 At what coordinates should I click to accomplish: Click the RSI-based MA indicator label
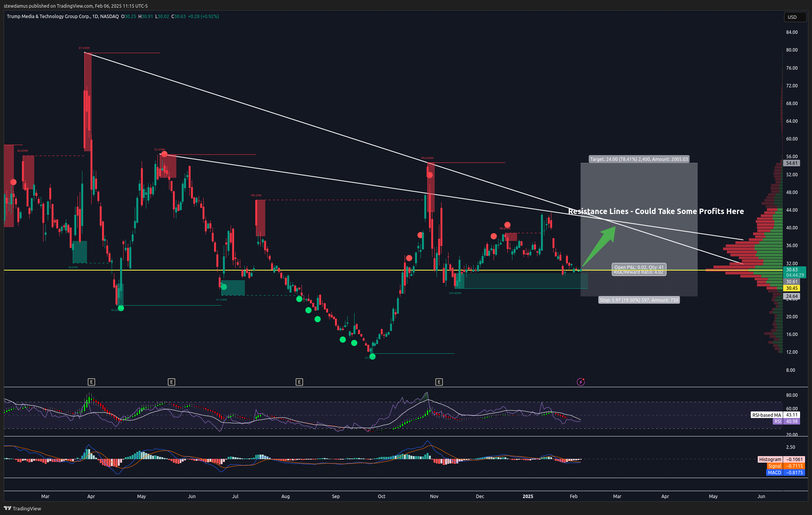[766, 415]
